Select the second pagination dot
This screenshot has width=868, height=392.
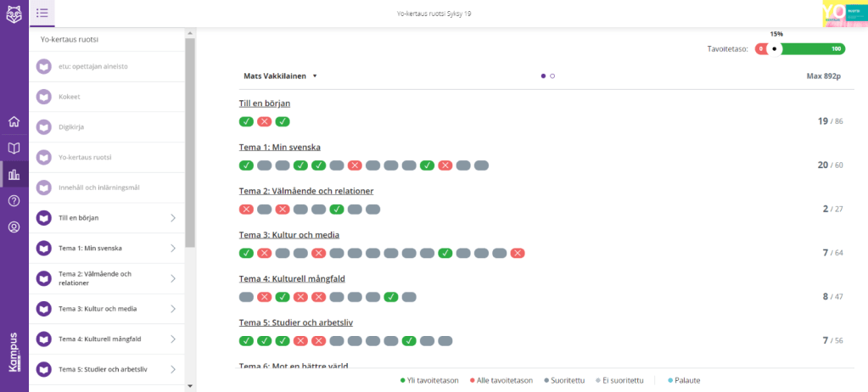(x=552, y=76)
